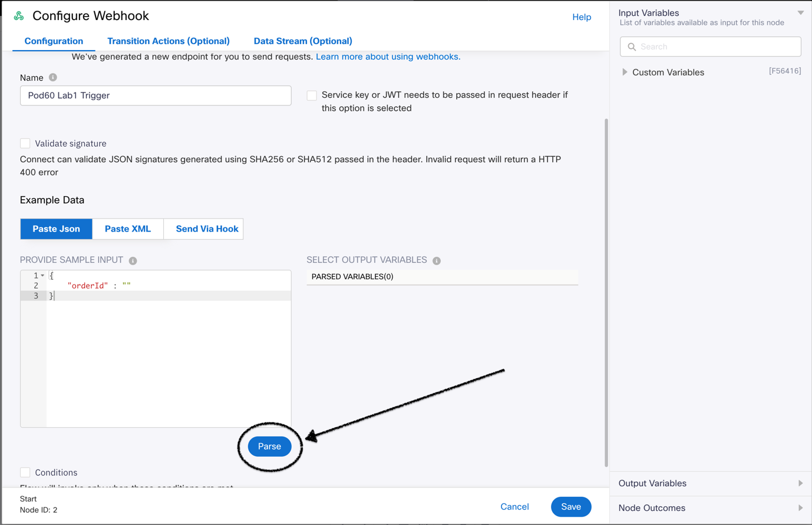The height and width of the screenshot is (525, 812).
Task: Click the Parse button
Action: [x=269, y=446]
